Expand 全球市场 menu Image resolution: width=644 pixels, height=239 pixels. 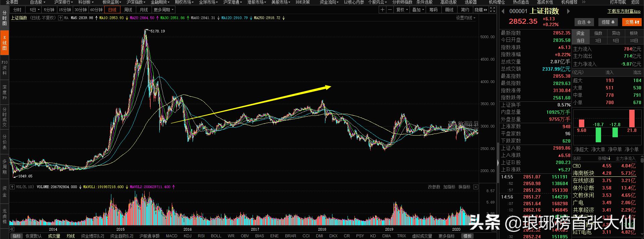point(208,2)
